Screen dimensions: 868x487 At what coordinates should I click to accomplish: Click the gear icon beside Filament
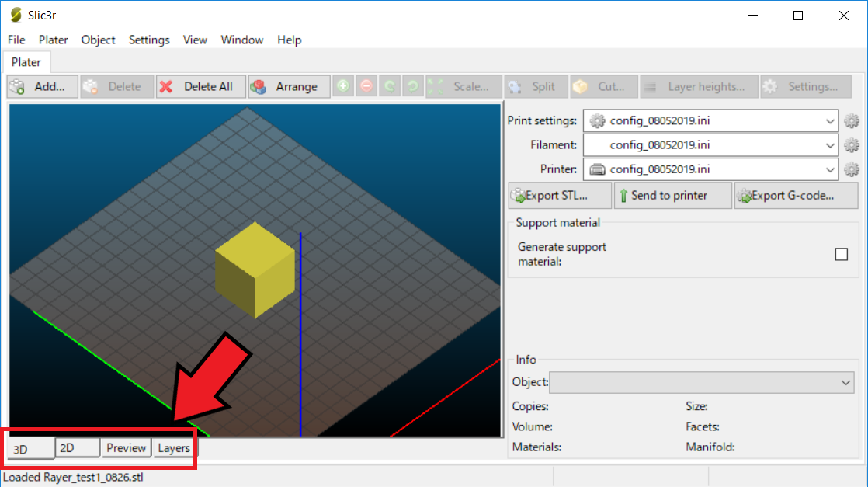852,145
